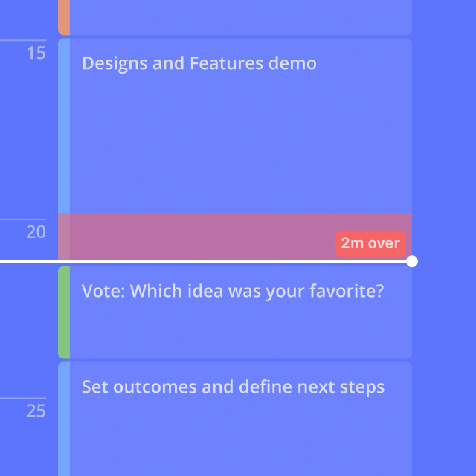Screen dimensions: 476x476
Task: Click the 20 minute label
Action: (36, 232)
